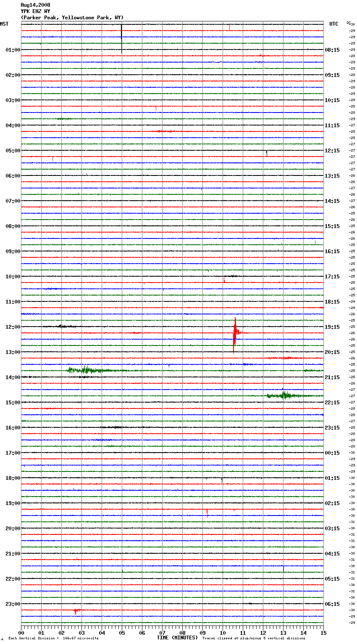
Task: Select the 03:00 MST time label
Action: [x=13, y=100]
